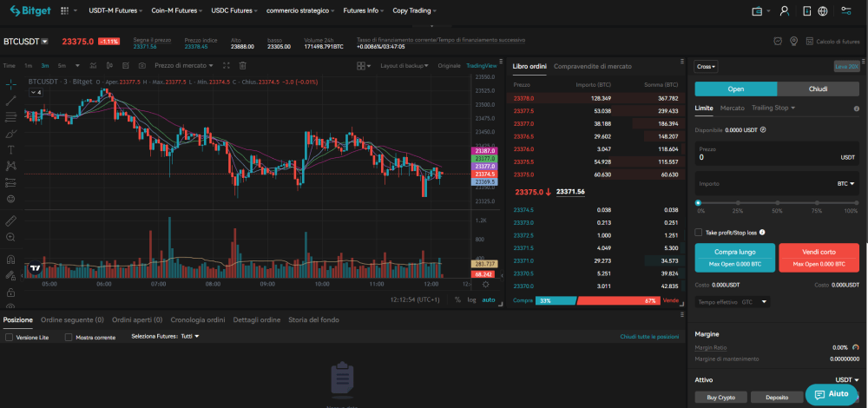Open chart settings gear icon
This screenshot has height=408, width=868.
485,284
